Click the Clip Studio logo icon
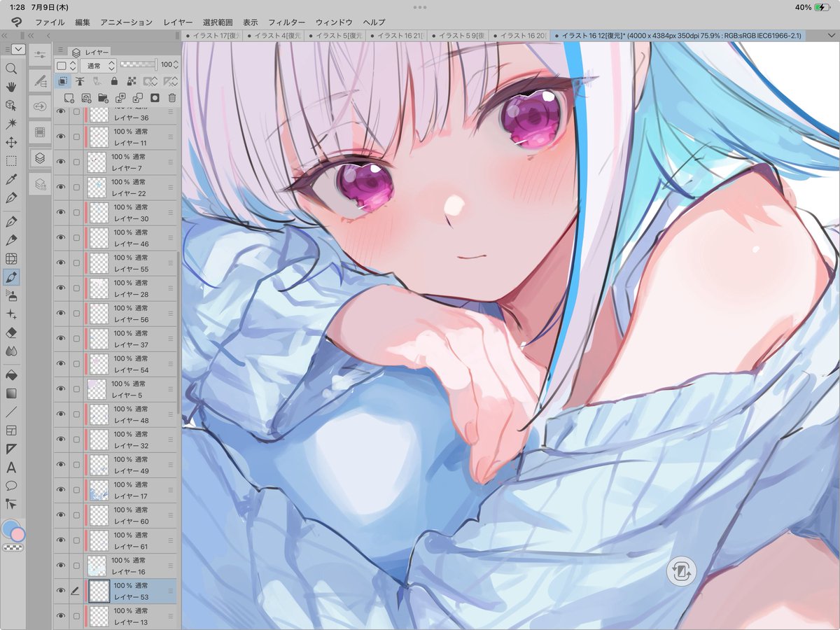This screenshot has width=840, height=630. (x=15, y=22)
